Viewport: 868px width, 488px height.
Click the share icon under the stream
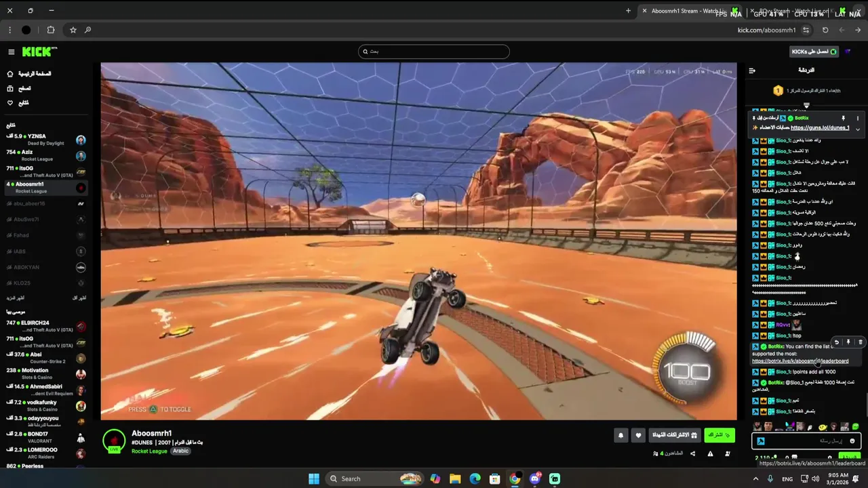click(x=692, y=453)
